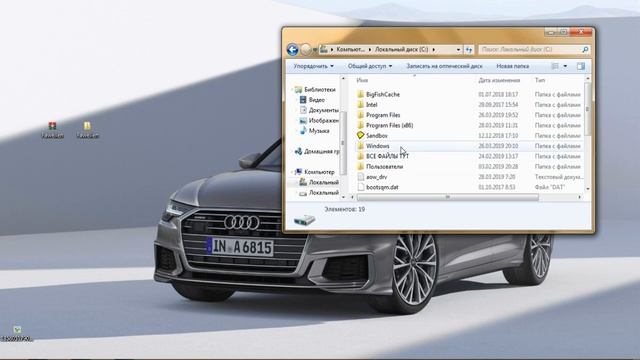
Task: Open recent pages dropdown next to forward arrow
Action: click(x=315, y=50)
